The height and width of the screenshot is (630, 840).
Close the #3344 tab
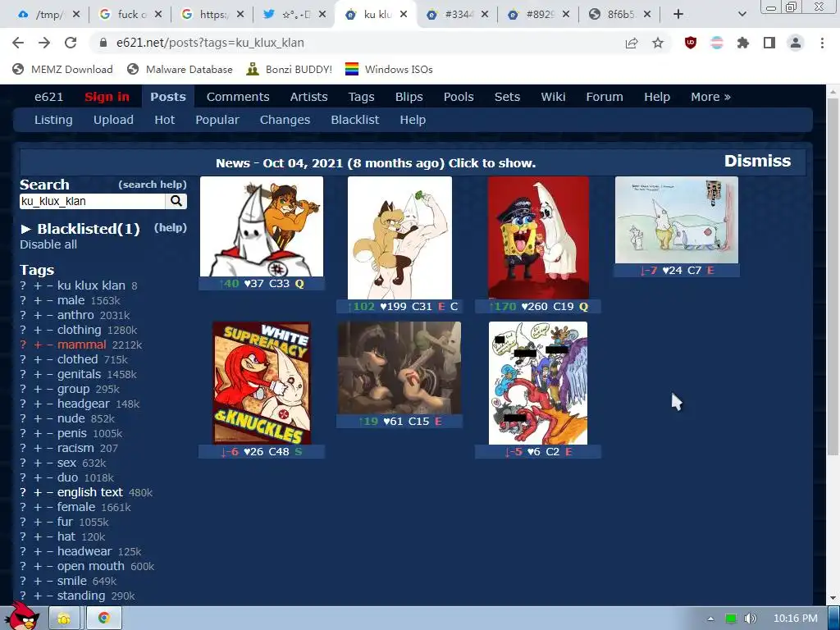[484, 15]
